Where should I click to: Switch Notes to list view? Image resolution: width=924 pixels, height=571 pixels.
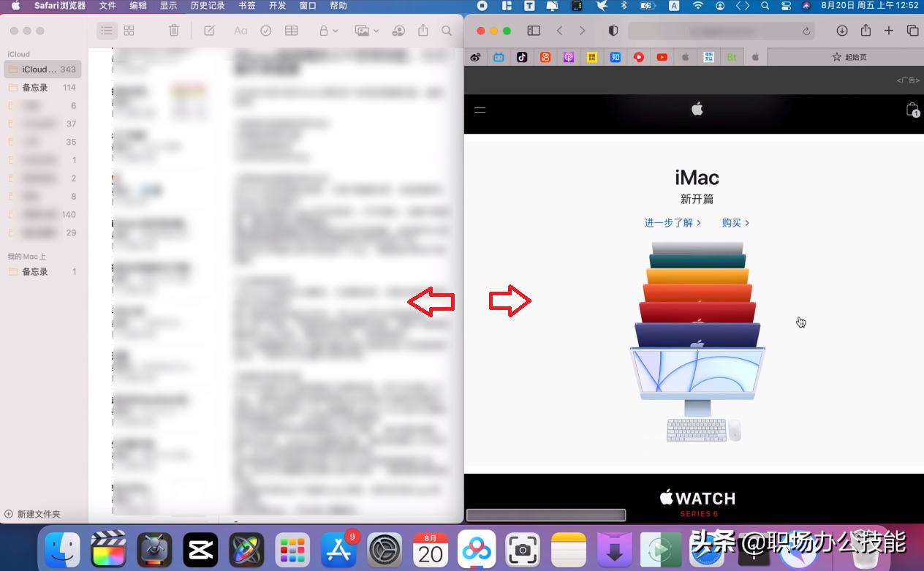pyautogui.click(x=107, y=31)
